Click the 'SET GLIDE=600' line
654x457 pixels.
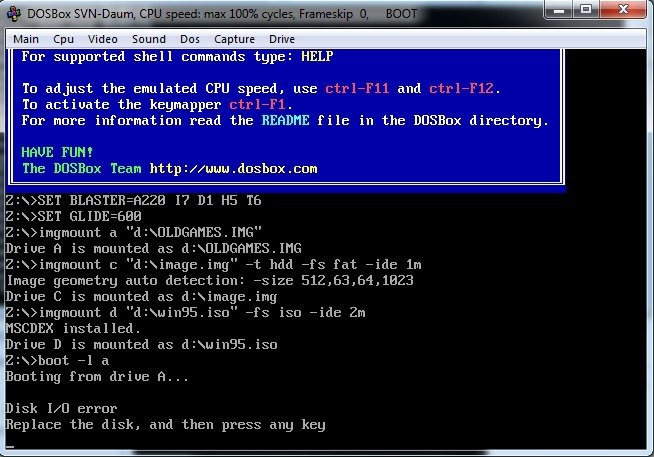tap(74, 216)
